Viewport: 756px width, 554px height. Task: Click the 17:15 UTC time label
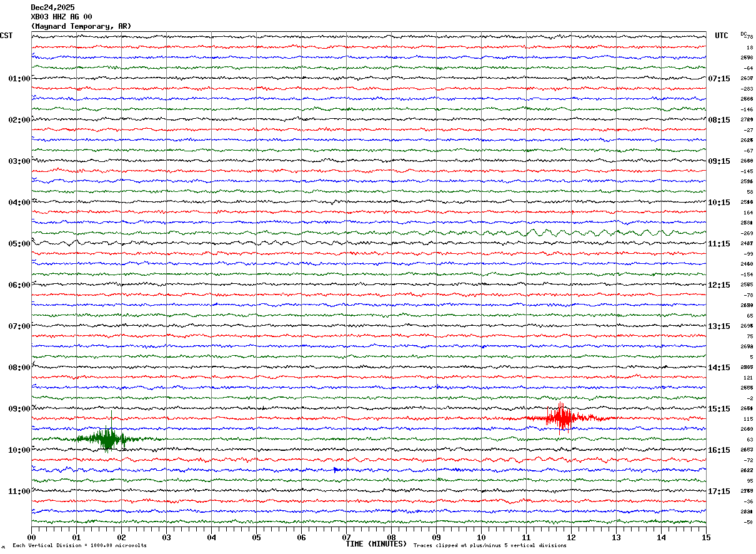(719, 491)
